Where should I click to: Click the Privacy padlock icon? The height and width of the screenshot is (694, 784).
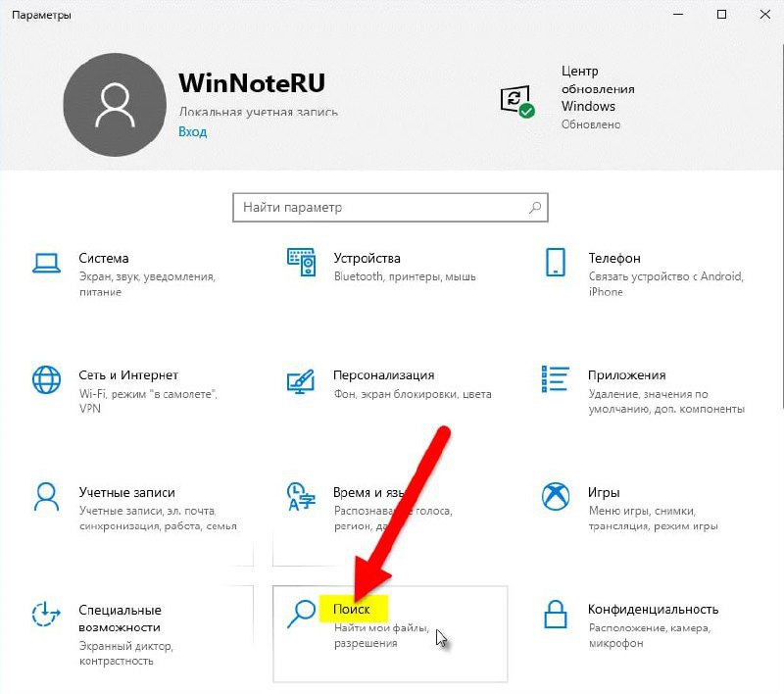pyautogui.click(x=556, y=615)
